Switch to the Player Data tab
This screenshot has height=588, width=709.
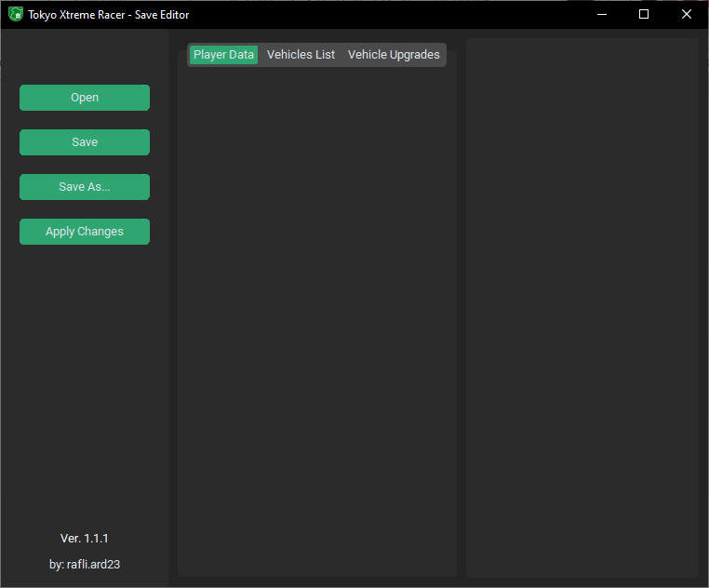click(223, 55)
